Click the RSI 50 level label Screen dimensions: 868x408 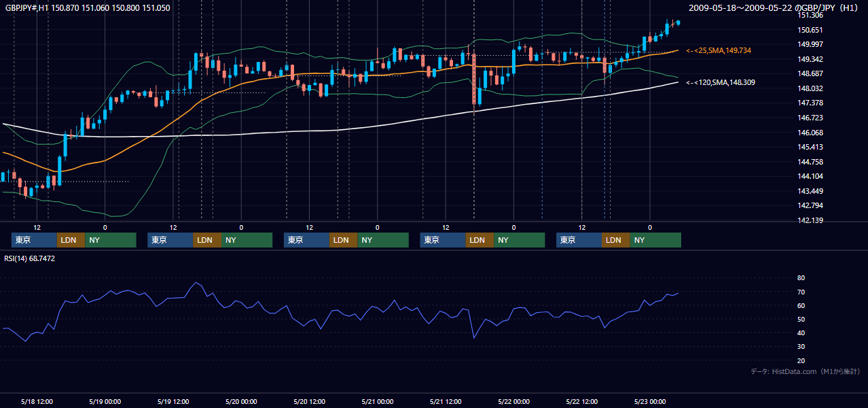click(801, 319)
